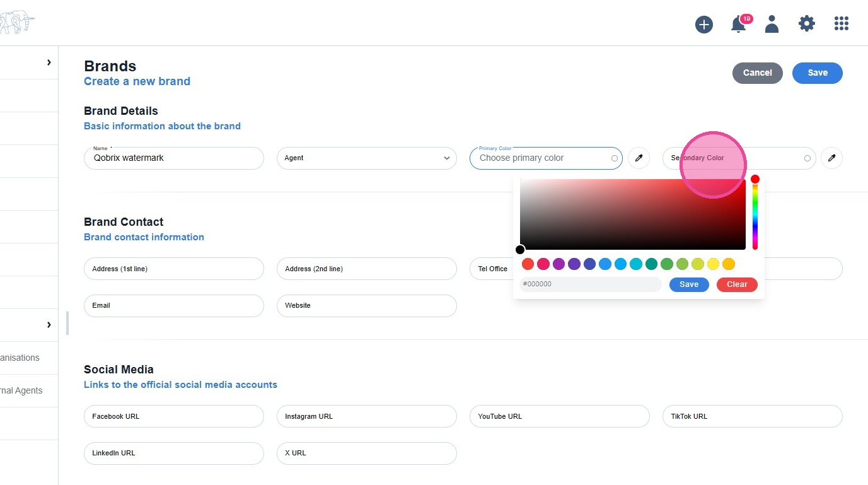Click the secondary color eyedropper icon
Image resolution: width=868 pixels, height=485 pixels.
831,158
